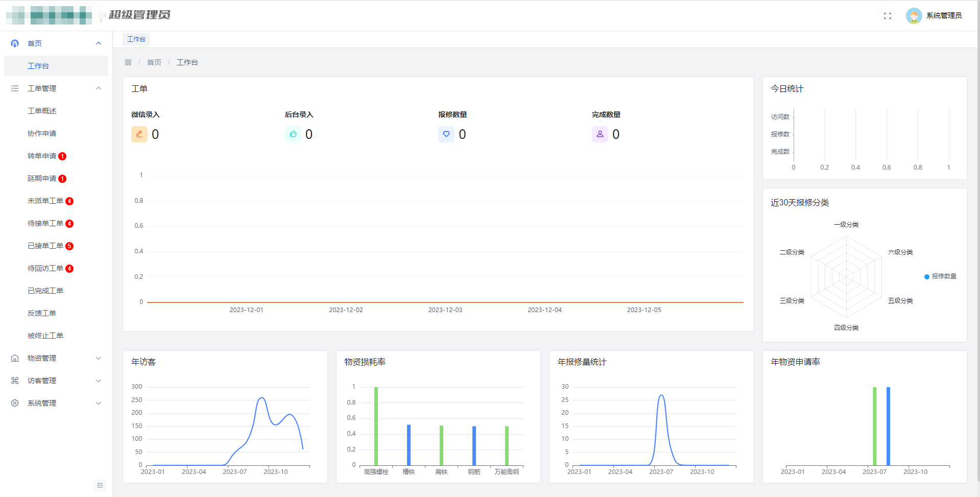Screen dimensions: 980x497
Task: Toggle the 报修数量 legend in radar chart
Action: point(940,276)
